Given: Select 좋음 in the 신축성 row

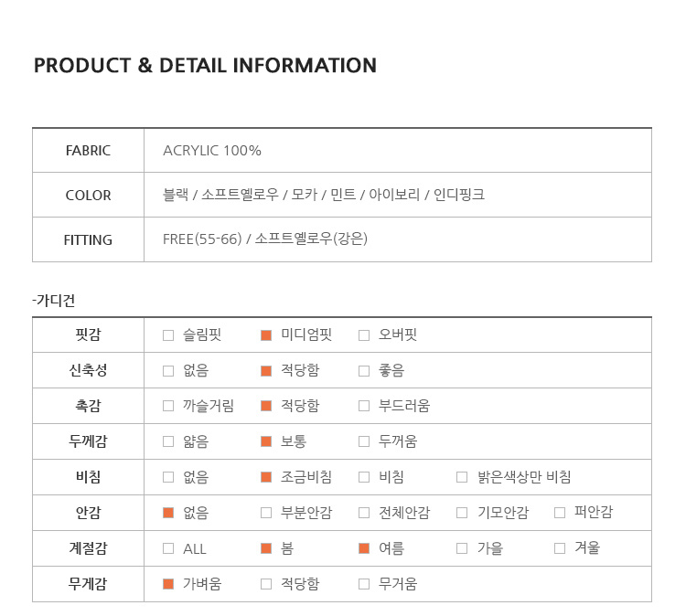Looking at the screenshot, I should [x=364, y=371].
